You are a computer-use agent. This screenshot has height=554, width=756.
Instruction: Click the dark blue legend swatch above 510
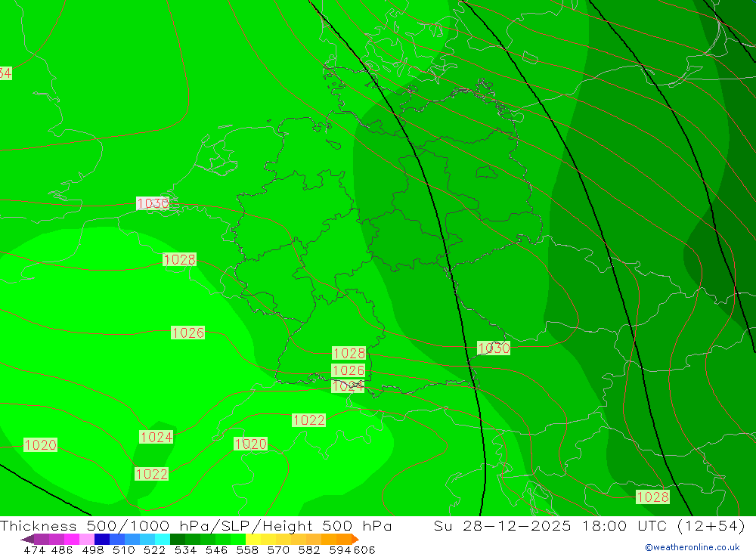pyautogui.click(x=102, y=539)
